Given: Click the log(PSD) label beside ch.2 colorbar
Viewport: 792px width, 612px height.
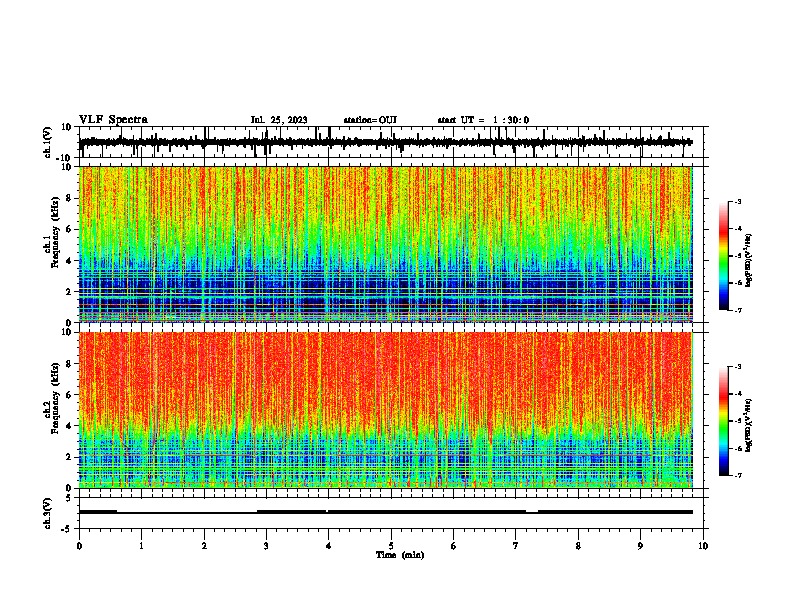Looking at the screenshot, I should pyautogui.click(x=748, y=425).
